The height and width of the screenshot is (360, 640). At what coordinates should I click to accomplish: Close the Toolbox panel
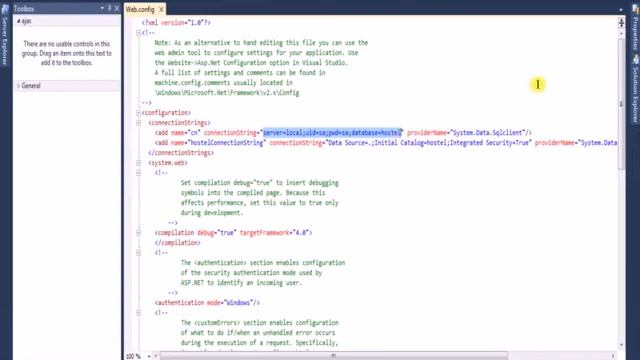(117, 8)
